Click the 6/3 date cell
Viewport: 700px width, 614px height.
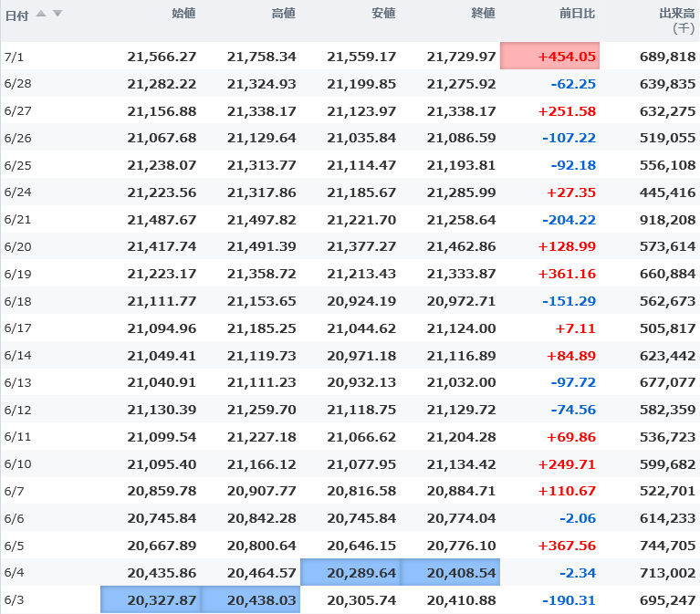click(14, 600)
